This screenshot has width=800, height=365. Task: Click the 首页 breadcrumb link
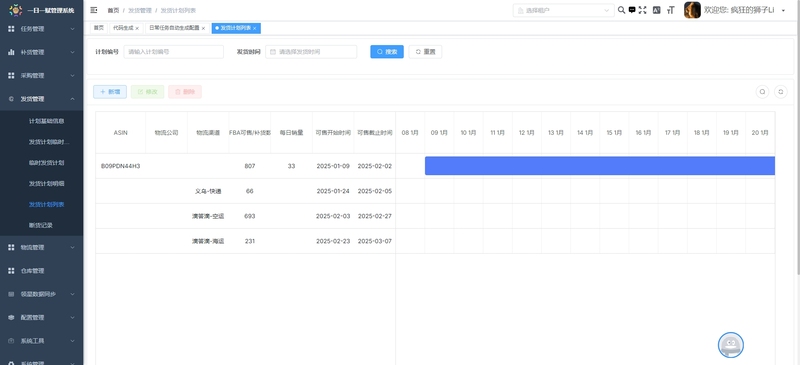[112, 10]
